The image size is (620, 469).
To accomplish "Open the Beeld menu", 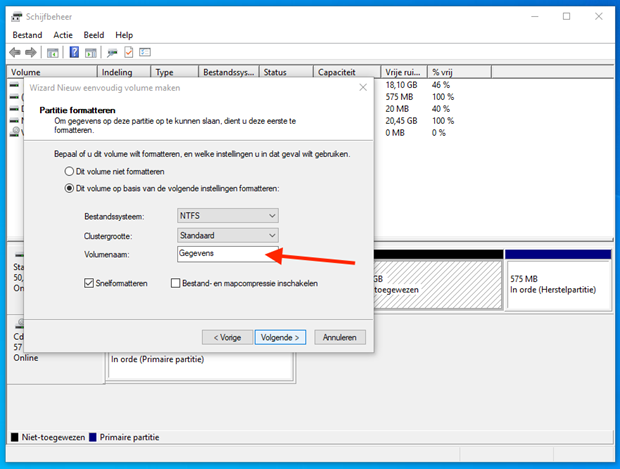I will pos(94,35).
